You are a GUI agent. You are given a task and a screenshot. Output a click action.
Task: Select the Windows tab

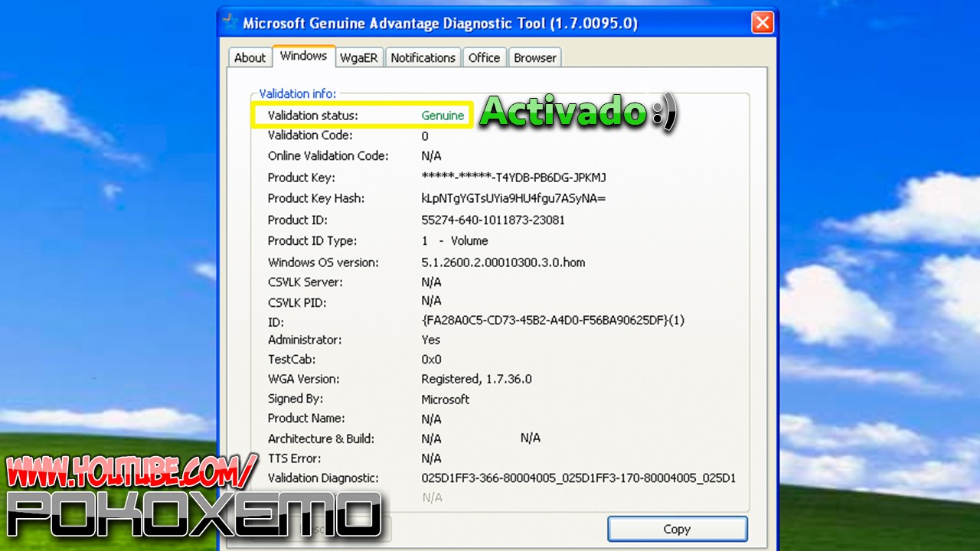pyautogui.click(x=304, y=56)
